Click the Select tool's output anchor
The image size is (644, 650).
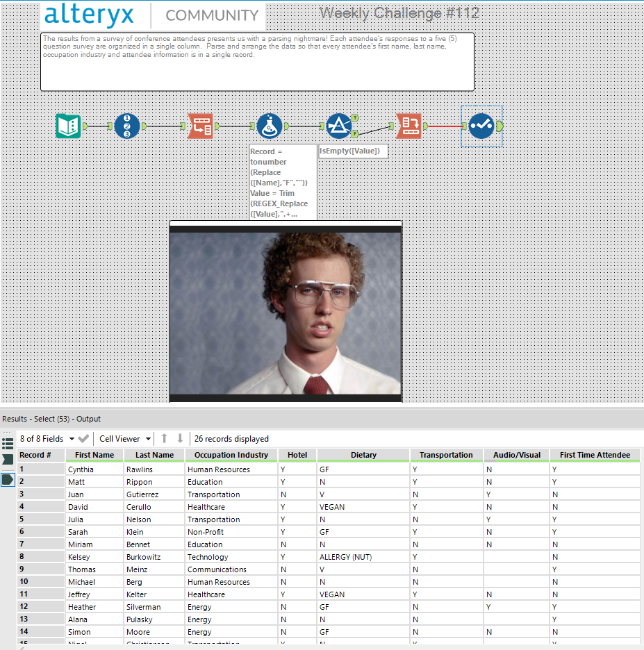coord(499,126)
